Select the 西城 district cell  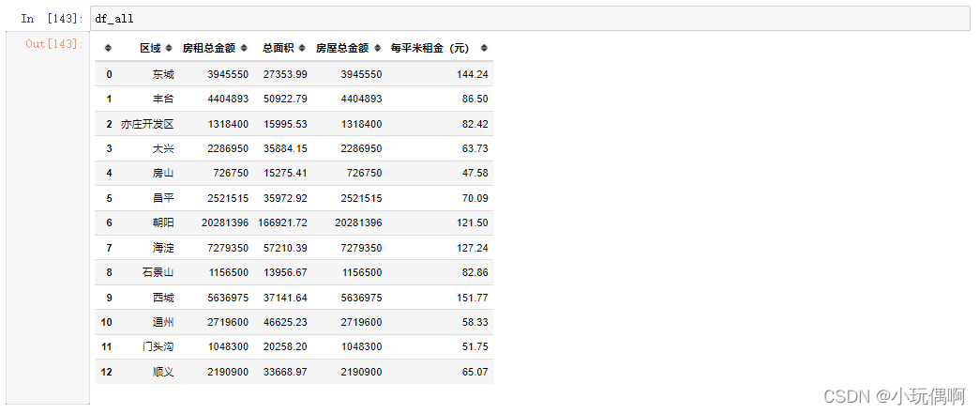(163, 298)
